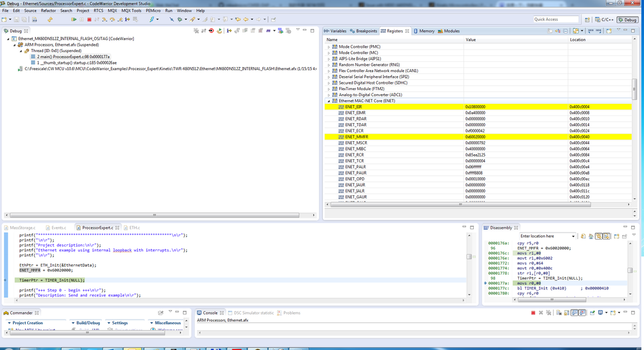Open dropdown arrow next to Debug bug icon
644x350 pixels.
[186, 19]
